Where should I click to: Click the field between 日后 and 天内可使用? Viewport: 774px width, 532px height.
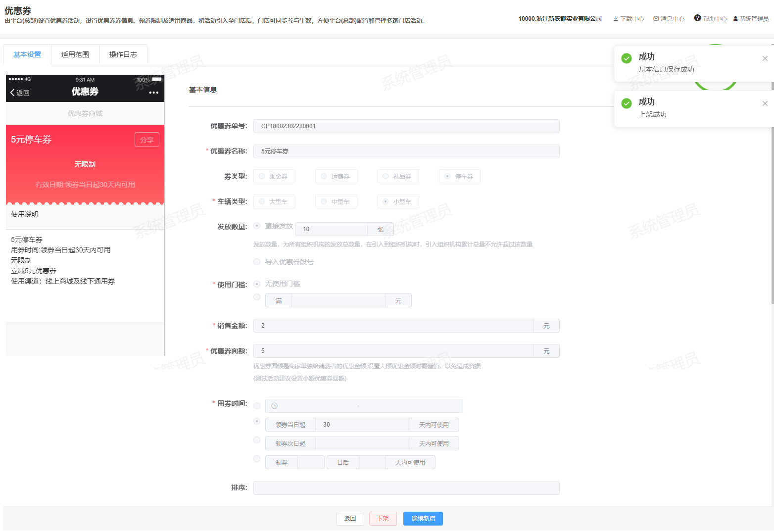[x=372, y=462]
